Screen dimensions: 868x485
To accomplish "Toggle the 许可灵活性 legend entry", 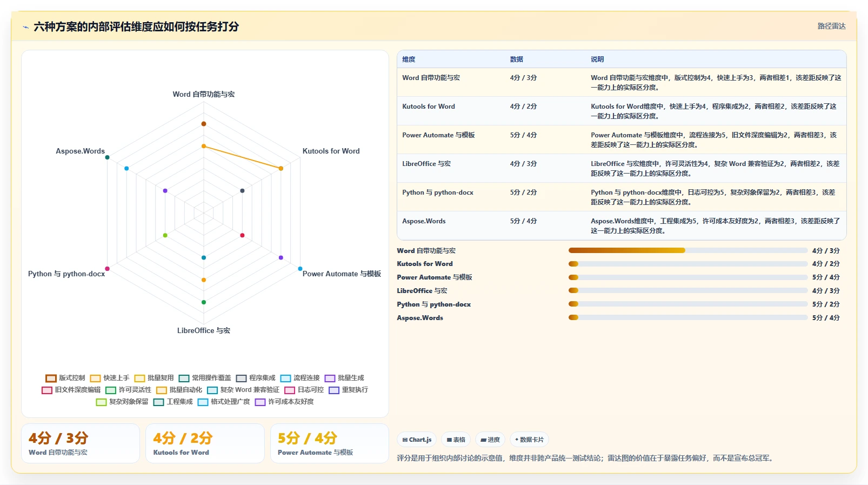I will coord(129,390).
